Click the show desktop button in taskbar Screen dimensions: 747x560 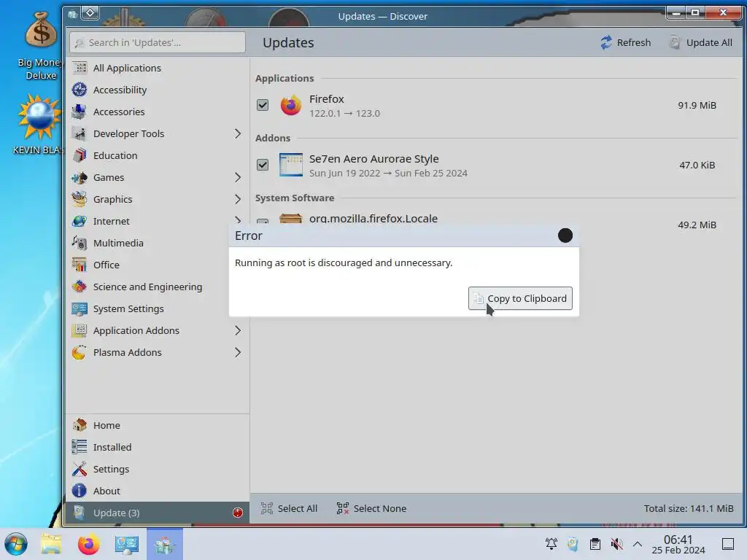point(727,544)
